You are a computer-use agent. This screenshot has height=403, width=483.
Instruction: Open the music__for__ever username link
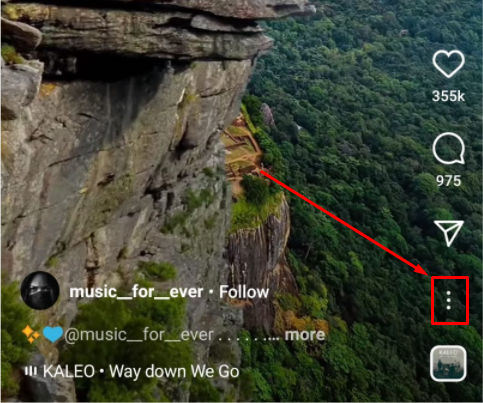[136, 292]
